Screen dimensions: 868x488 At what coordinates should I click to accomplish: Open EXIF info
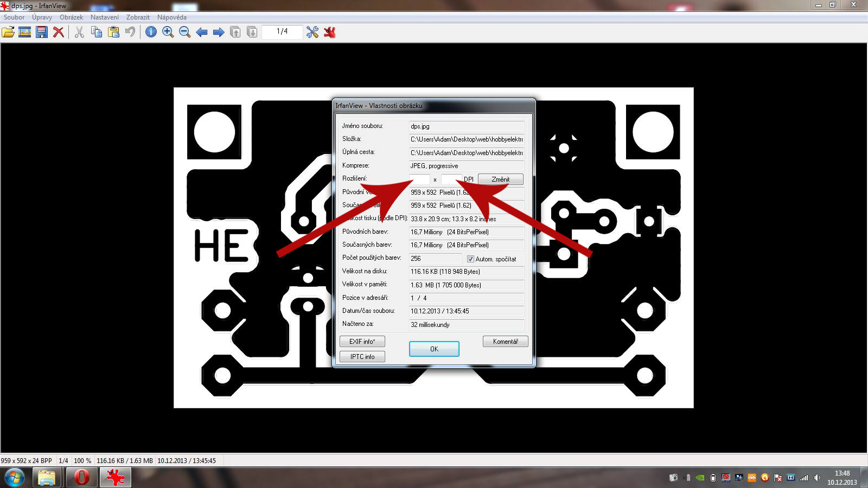tap(362, 341)
